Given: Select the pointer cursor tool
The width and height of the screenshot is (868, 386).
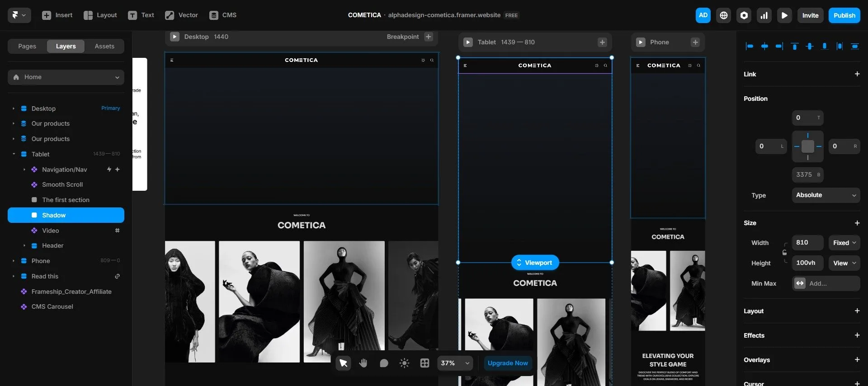Looking at the screenshot, I should (x=344, y=363).
